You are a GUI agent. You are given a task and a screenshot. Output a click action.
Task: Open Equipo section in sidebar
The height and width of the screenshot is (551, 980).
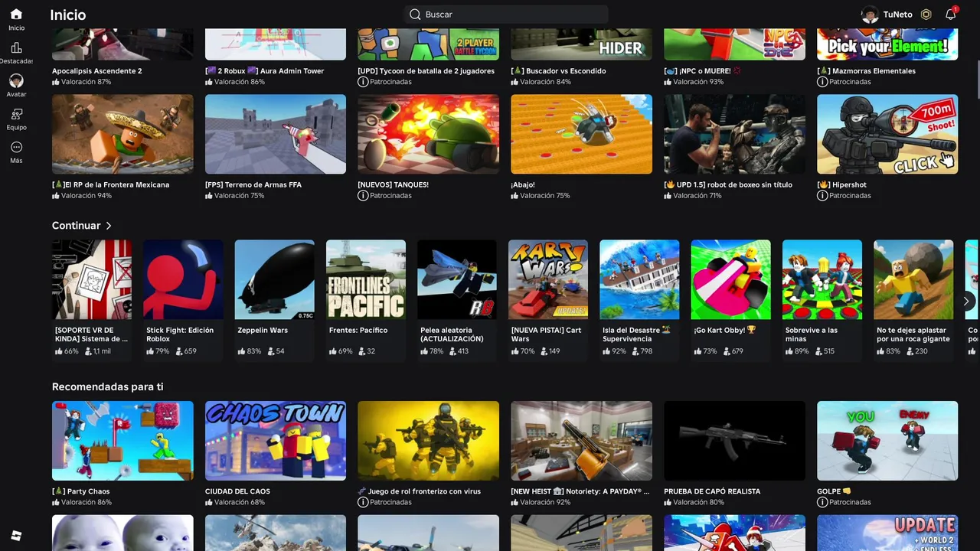point(16,119)
